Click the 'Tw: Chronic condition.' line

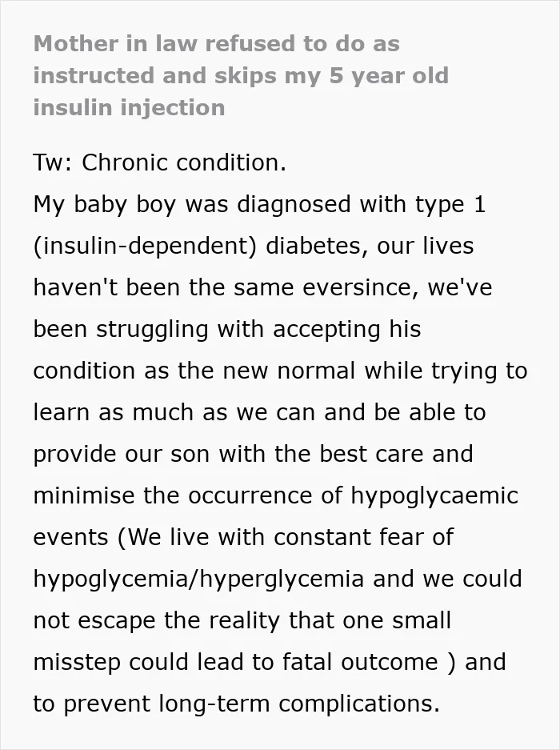coord(160,162)
